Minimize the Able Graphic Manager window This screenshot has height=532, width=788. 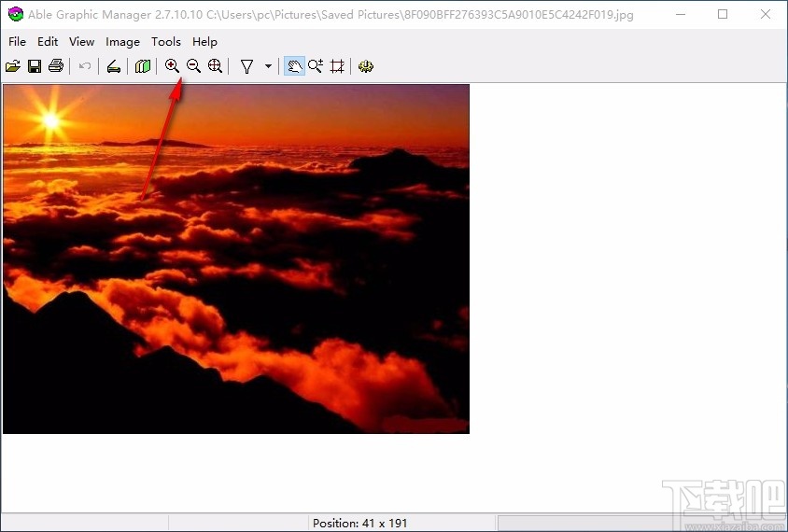(681, 14)
